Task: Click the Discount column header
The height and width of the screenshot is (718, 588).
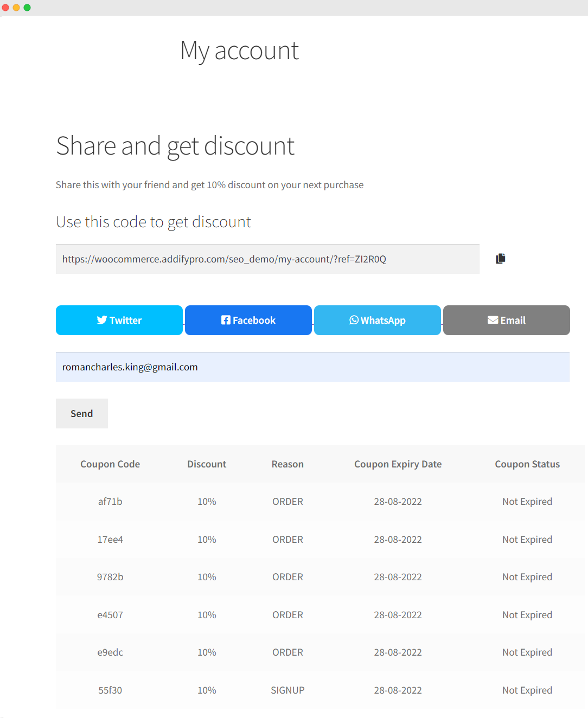Action: (x=207, y=464)
